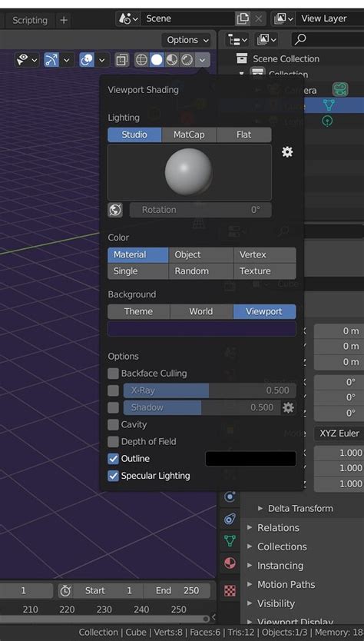Screen dimensions: 364x641
Task: Enable Backface Culling checkbox
Action: point(113,374)
